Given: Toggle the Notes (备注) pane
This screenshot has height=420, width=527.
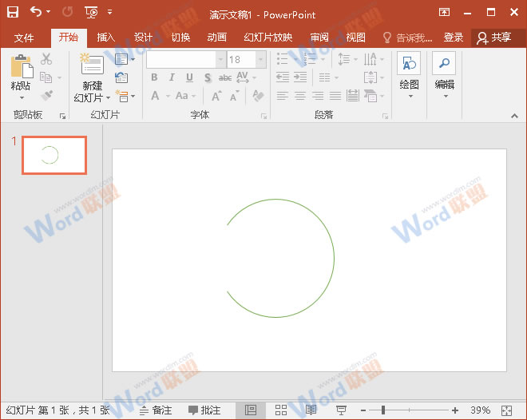Looking at the screenshot, I should tap(156, 410).
